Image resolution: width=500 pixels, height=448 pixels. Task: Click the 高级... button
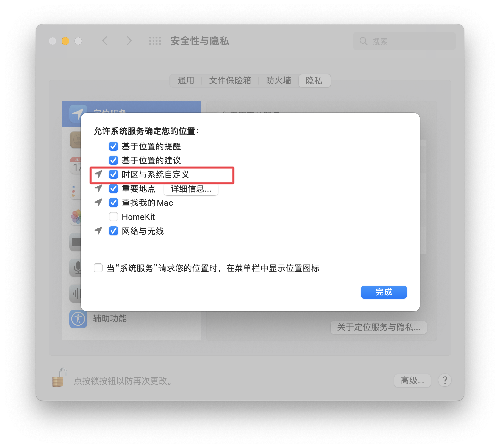tap(412, 380)
